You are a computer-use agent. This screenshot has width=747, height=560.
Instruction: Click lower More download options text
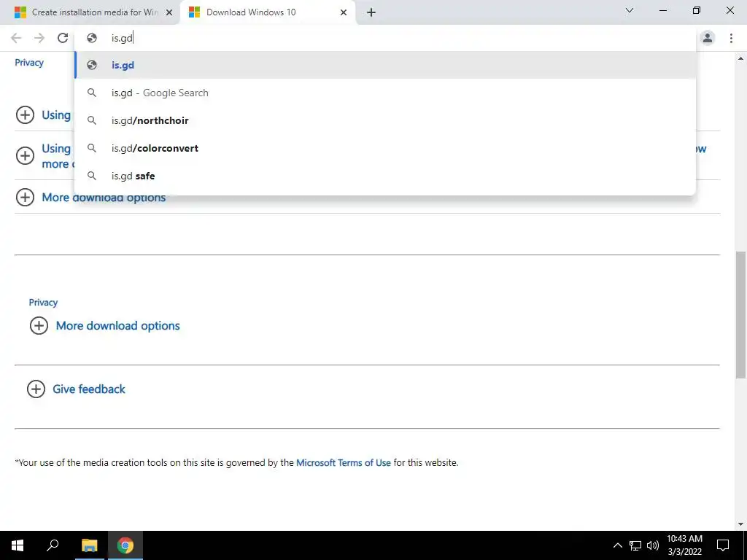tap(117, 326)
